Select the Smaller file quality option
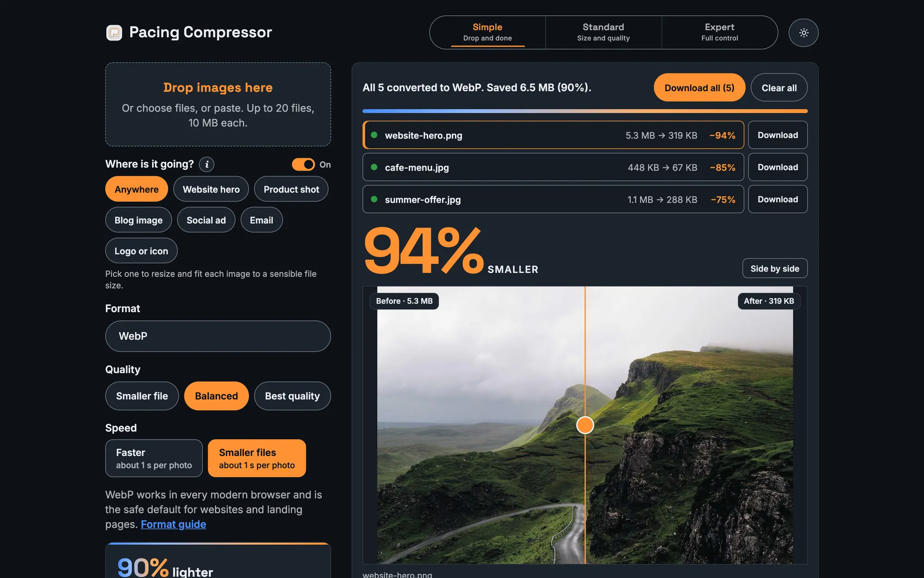 [x=142, y=396]
